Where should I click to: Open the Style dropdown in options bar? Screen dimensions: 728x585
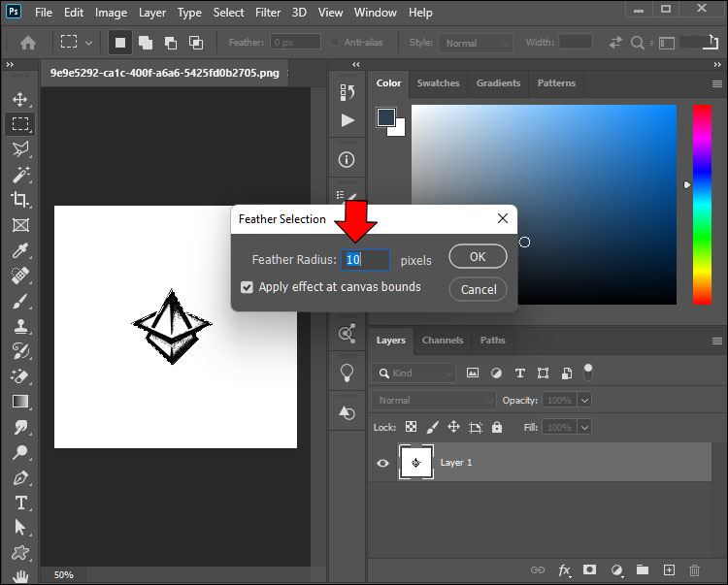click(x=476, y=43)
